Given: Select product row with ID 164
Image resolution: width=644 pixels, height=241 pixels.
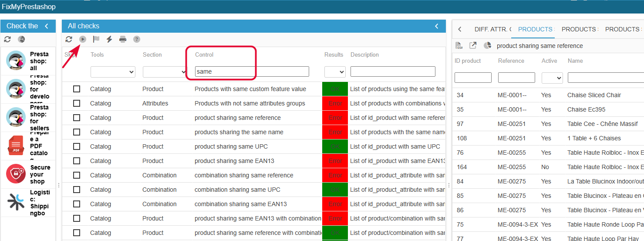Looking at the screenshot, I should coord(548,167).
